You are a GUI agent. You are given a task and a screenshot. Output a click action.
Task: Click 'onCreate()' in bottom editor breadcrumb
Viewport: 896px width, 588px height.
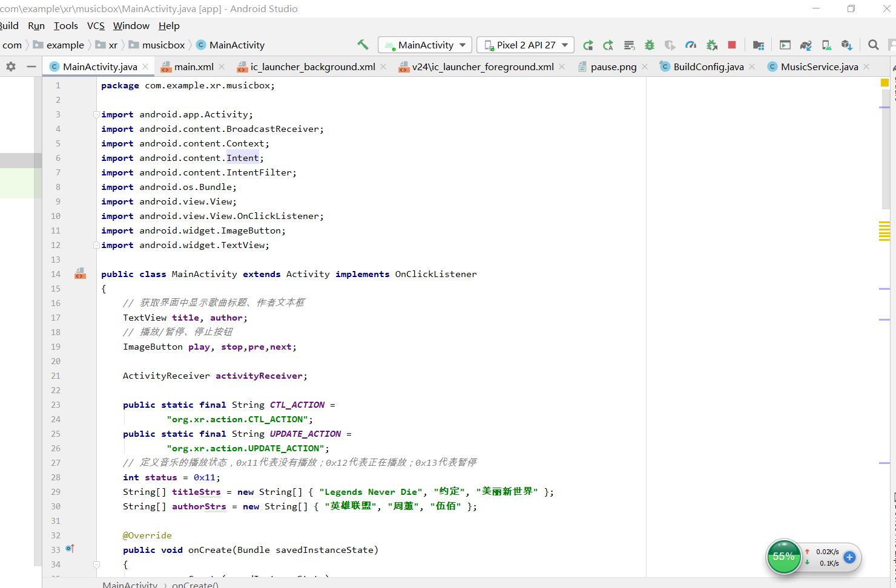click(195, 584)
